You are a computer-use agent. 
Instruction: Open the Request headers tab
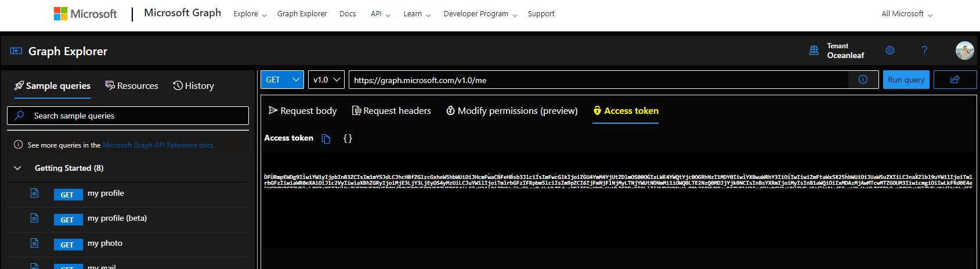click(392, 110)
